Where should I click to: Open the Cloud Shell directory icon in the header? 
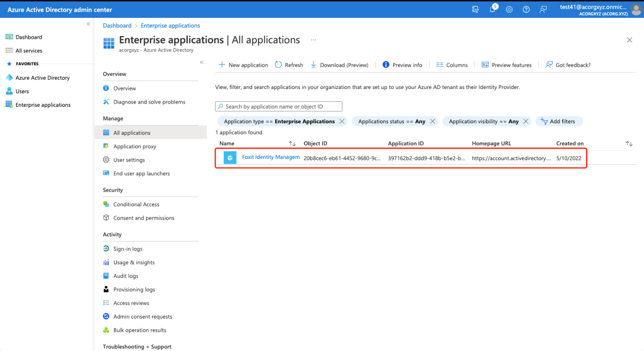[x=475, y=10]
